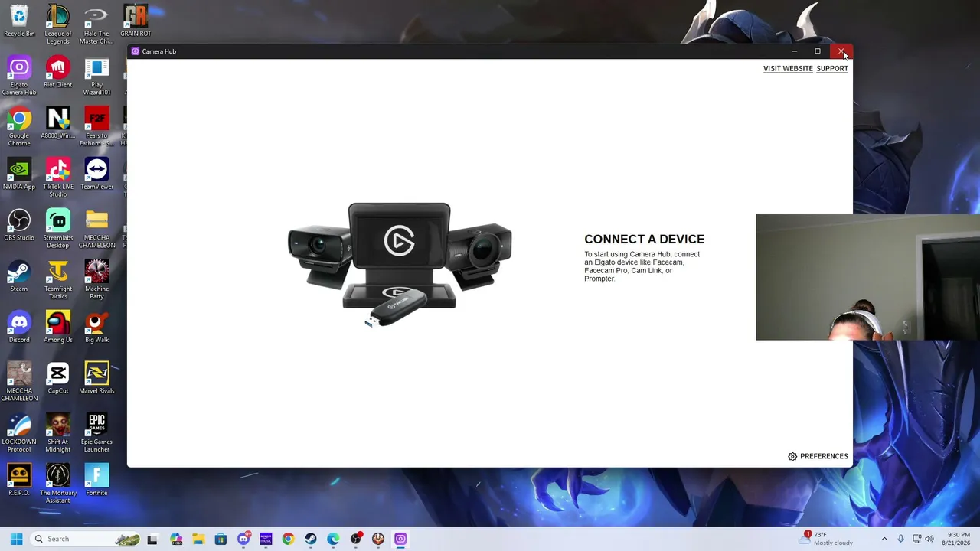Viewport: 980px width, 551px height.
Task: Select the Streamlabs Desktop shortcut
Action: [58, 229]
